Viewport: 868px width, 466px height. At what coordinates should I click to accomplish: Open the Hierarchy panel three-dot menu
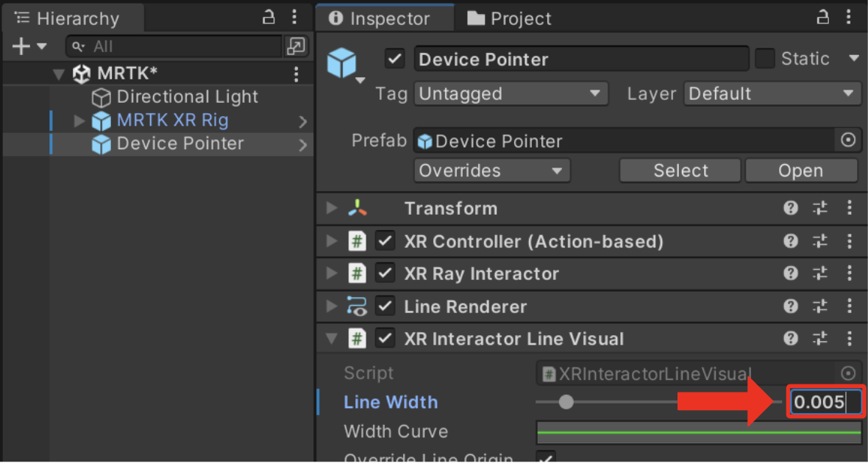(x=294, y=17)
